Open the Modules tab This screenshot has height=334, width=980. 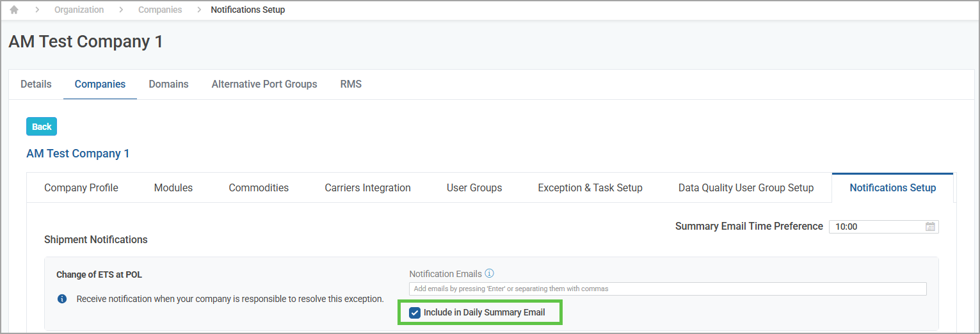[173, 187]
